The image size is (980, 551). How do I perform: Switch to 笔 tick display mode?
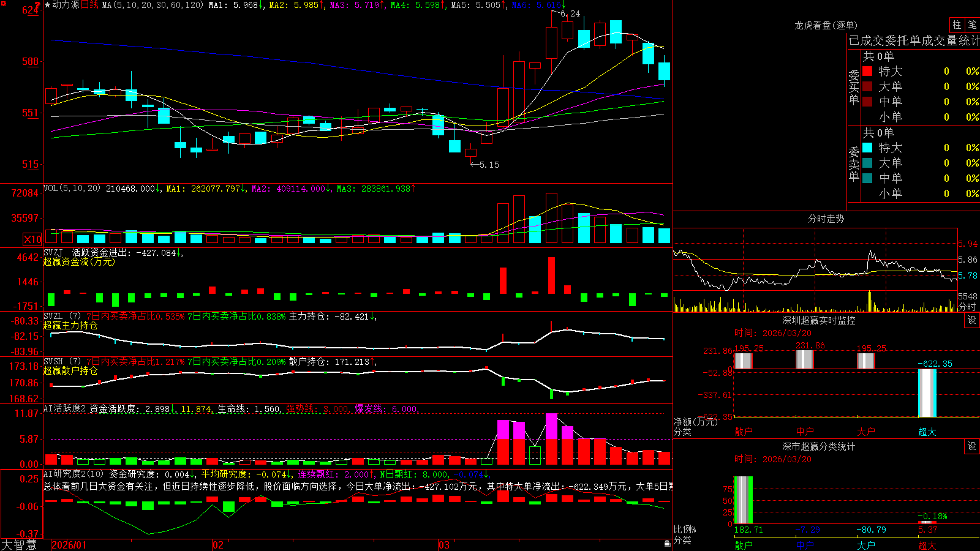click(x=973, y=25)
